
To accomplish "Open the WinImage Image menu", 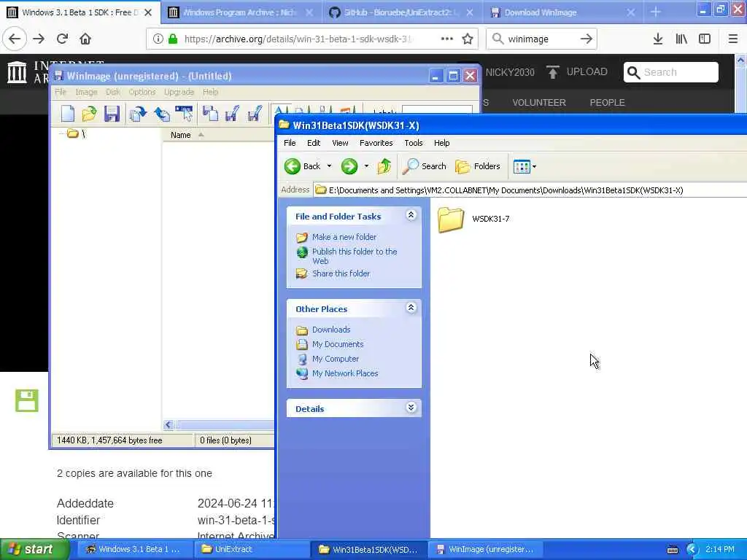I will pos(86,92).
